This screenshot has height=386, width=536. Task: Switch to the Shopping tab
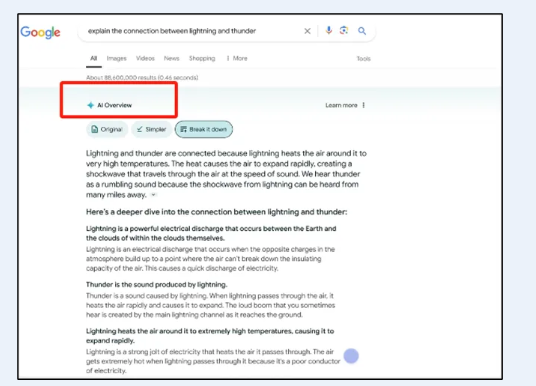pos(202,58)
